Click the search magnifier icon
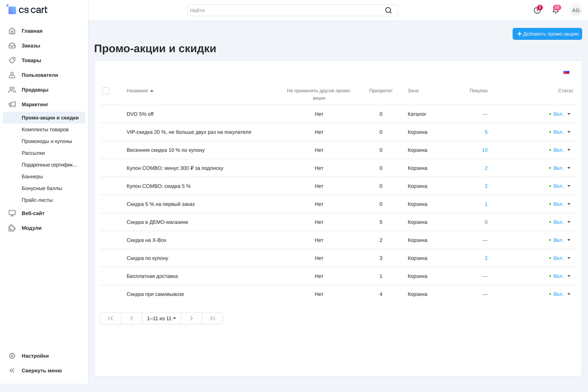Screen dimensions: 588x392 (389, 10)
